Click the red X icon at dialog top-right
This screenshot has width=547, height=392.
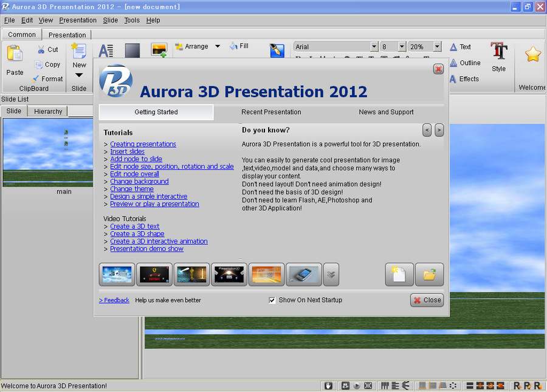(x=438, y=69)
